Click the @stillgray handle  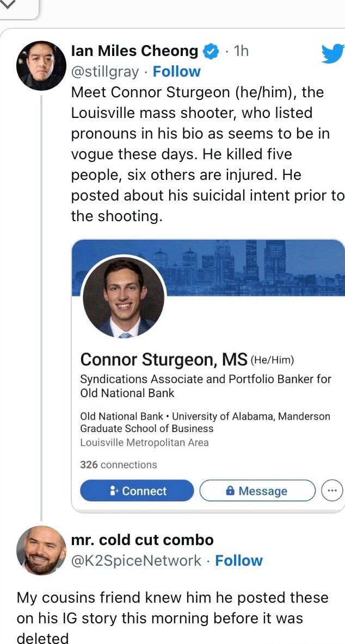[x=105, y=72]
